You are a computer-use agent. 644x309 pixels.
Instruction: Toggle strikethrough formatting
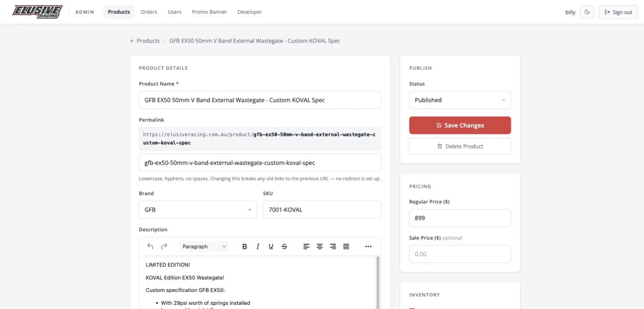(284, 246)
